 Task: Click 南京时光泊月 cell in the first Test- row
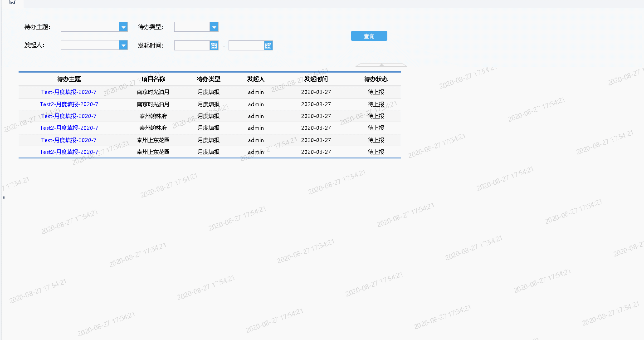(x=153, y=92)
